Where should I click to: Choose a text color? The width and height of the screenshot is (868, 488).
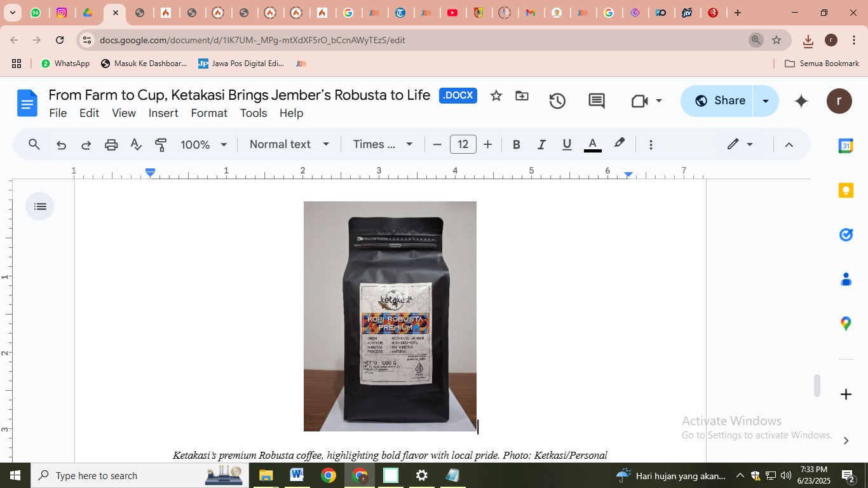(592, 145)
